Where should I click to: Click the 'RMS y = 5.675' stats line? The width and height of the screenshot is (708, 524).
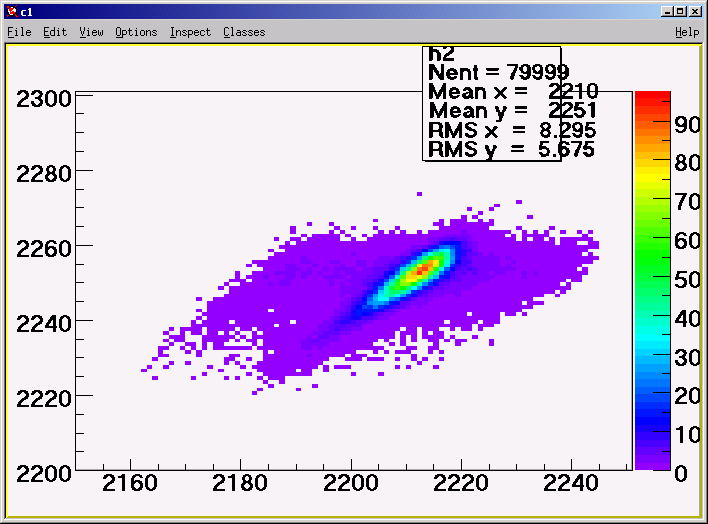click(511, 150)
